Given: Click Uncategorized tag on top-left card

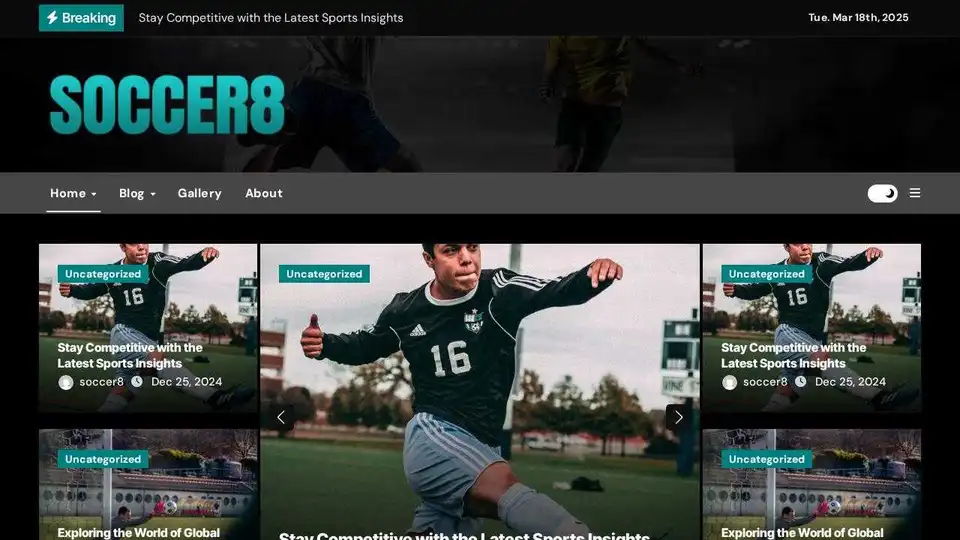Looking at the screenshot, I should (103, 274).
